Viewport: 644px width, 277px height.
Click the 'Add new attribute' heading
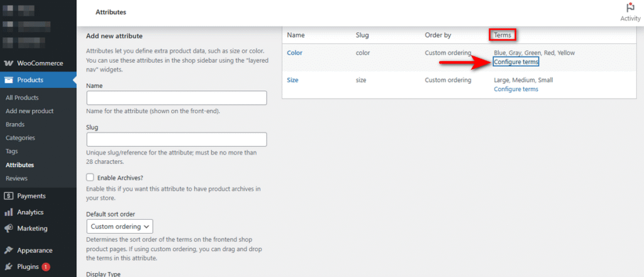click(114, 36)
